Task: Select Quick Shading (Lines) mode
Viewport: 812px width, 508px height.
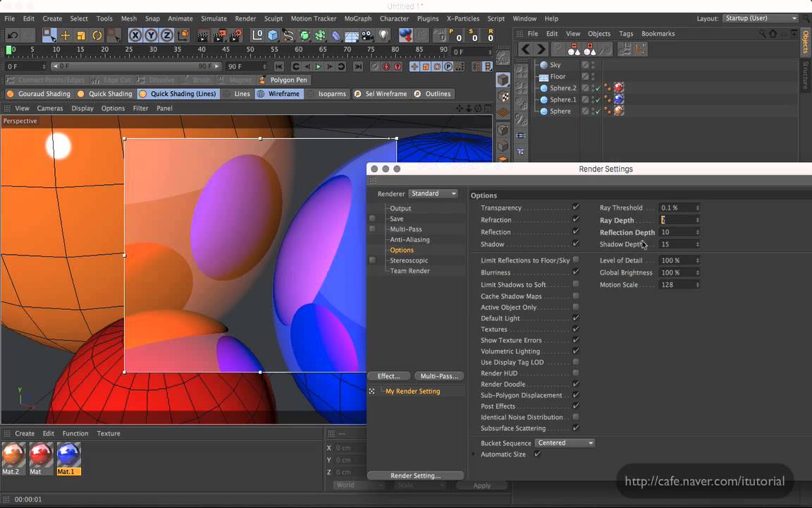Action: pyautogui.click(x=178, y=94)
